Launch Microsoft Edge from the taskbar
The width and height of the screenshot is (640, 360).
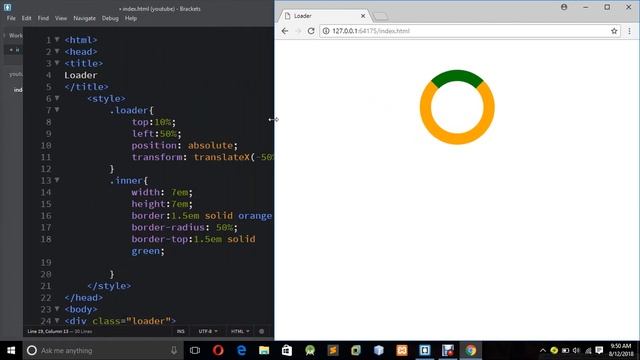(x=241, y=350)
